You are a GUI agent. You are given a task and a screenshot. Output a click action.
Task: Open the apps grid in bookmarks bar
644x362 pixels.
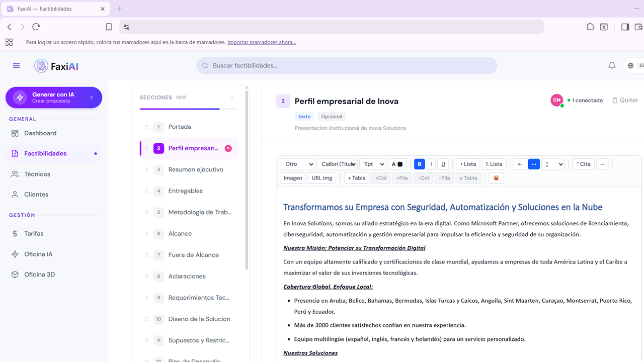(x=9, y=42)
